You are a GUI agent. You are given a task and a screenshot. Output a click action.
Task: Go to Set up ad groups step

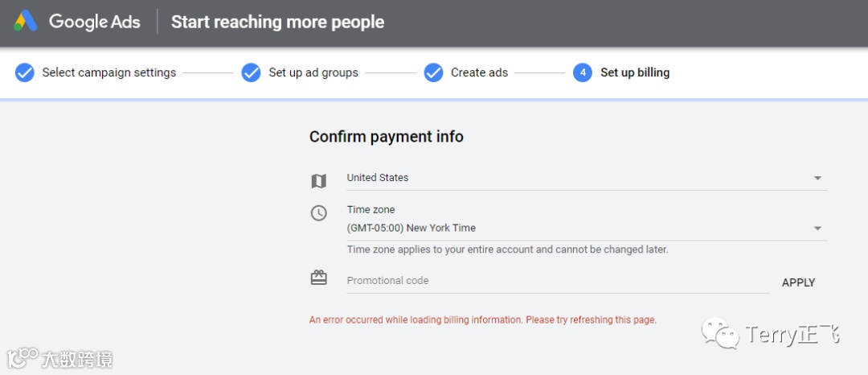point(313,72)
